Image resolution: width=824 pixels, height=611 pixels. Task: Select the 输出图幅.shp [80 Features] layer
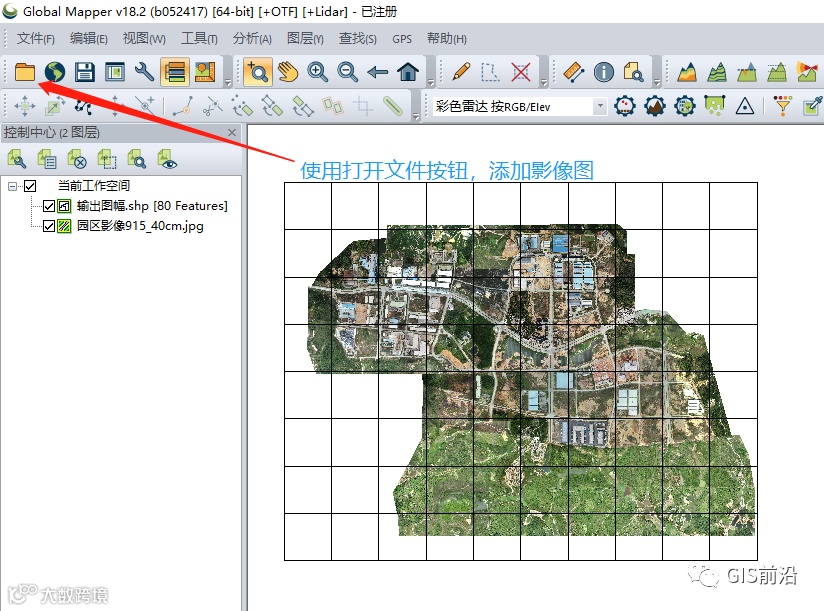(152, 206)
